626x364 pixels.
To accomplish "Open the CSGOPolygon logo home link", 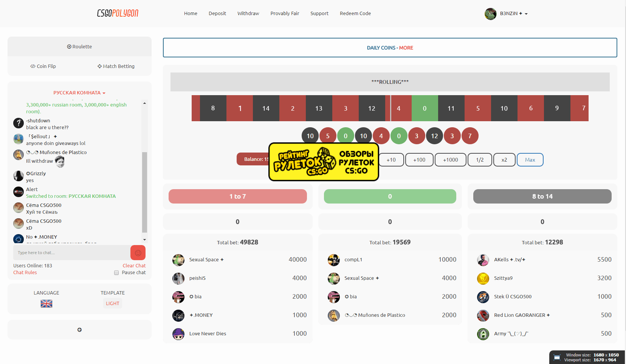I will 118,13.
